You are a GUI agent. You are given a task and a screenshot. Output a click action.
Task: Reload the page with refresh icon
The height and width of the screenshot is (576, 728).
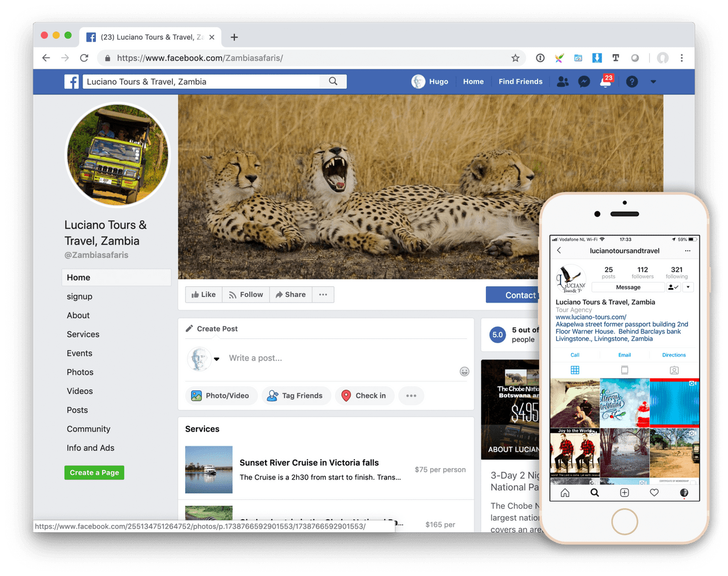84,58
